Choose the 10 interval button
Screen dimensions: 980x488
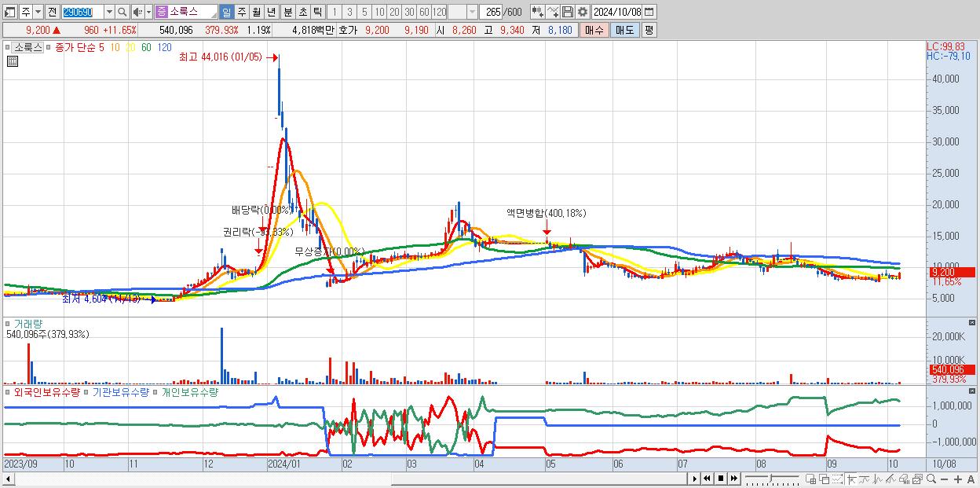pos(379,12)
